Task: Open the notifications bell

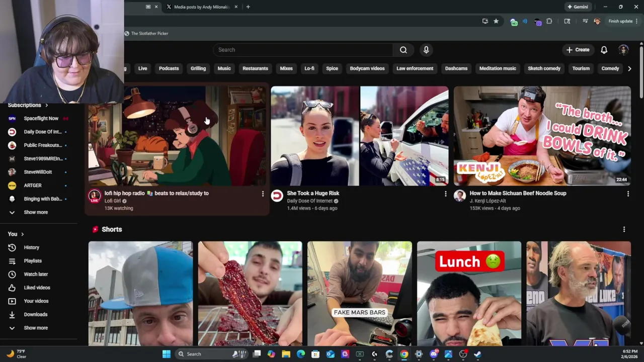Action: click(x=604, y=50)
